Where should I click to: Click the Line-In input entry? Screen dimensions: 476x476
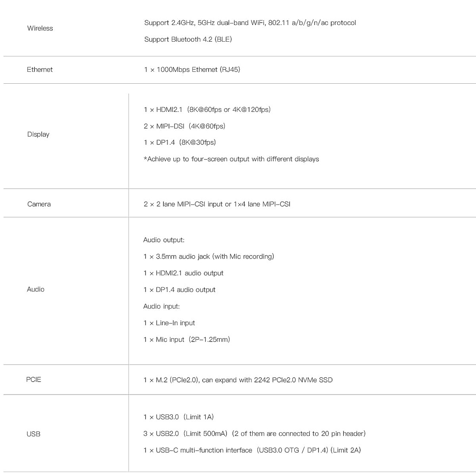pos(169,323)
